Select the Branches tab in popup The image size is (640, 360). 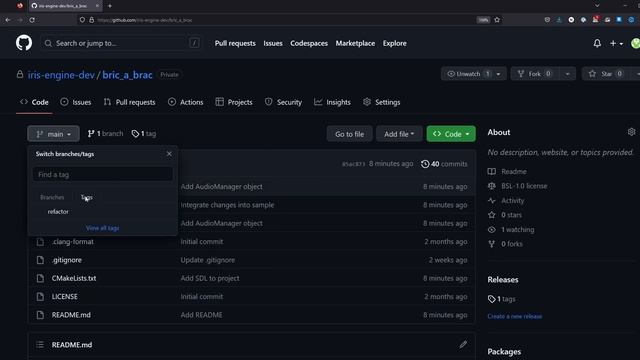point(52,198)
